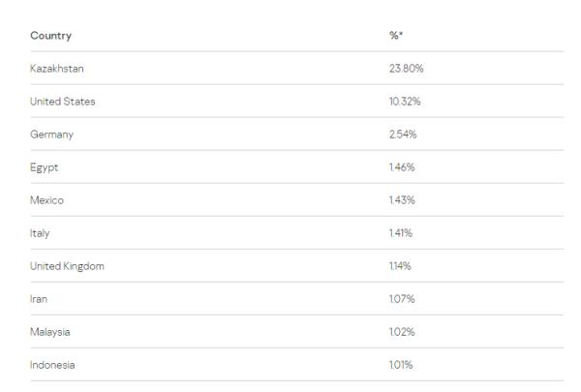Click the Country column header
581x392 pixels.
(50, 36)
